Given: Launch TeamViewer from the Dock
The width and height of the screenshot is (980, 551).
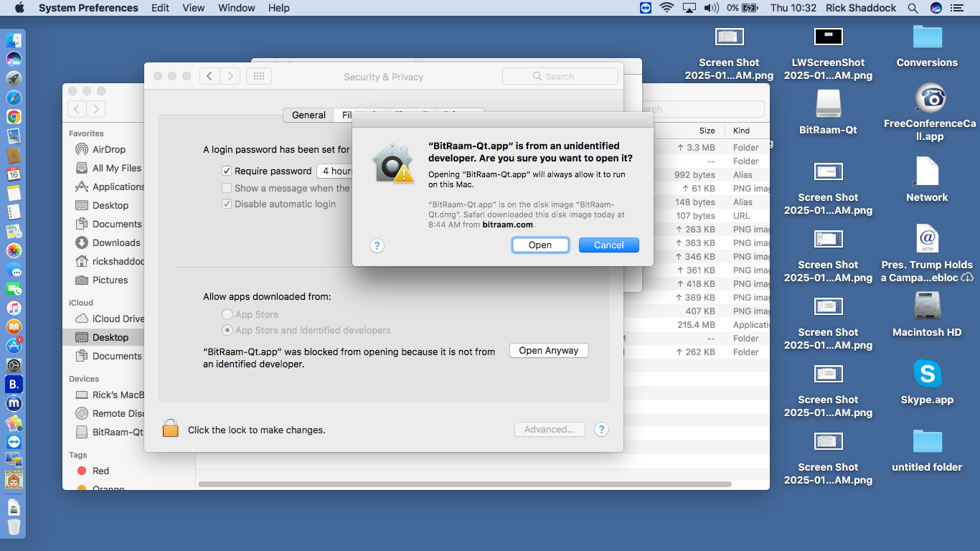Looking at the screenshot, I should pyautogui.click(x=14, y=442).
